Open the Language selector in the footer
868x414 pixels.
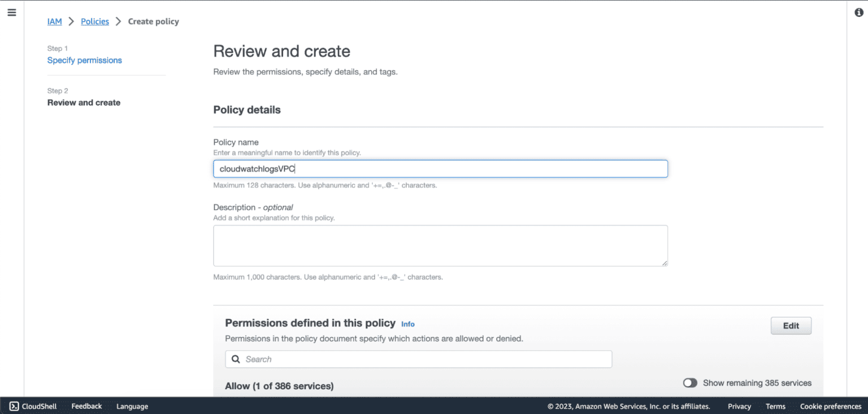point(132,406)
